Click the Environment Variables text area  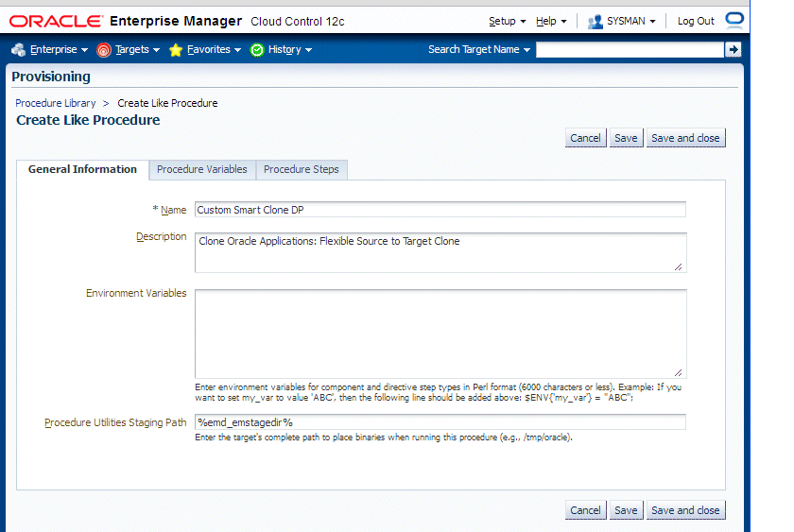coord(440,334)
